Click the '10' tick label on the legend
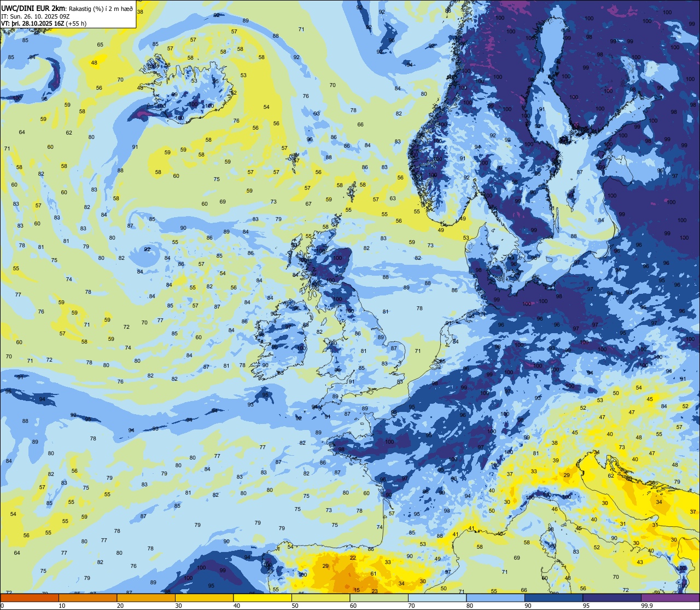Viewport: 700px width, 610px height. 62,606
